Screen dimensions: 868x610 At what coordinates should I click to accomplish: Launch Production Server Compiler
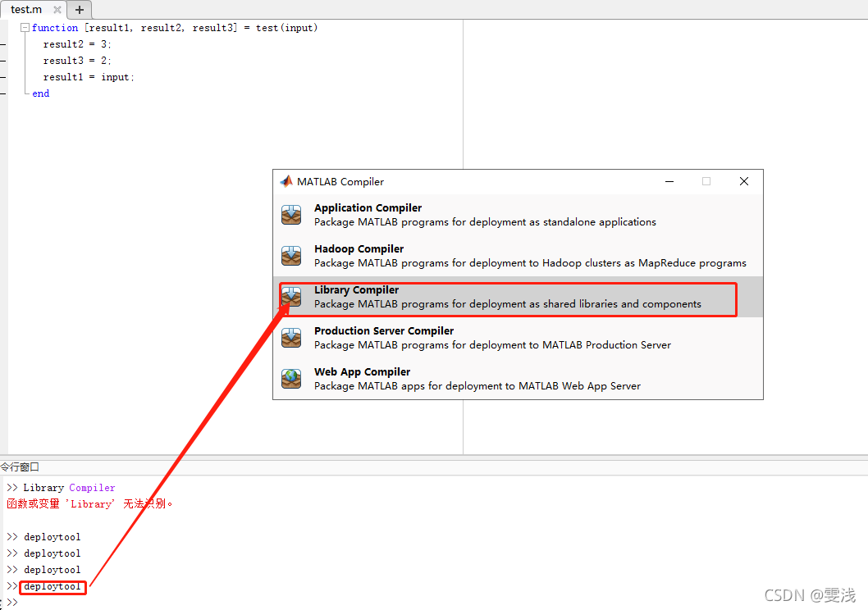[519, 337]
